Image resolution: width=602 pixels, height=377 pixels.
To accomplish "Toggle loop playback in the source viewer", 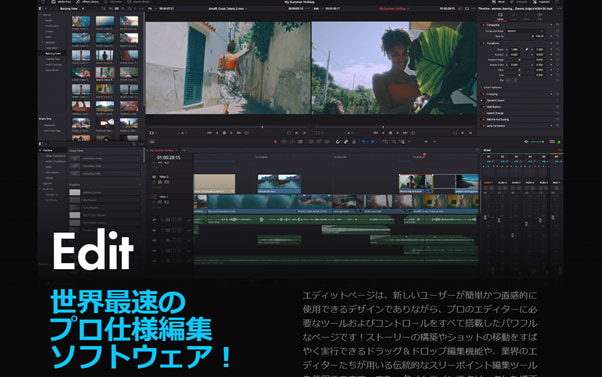I will (246, 133).
